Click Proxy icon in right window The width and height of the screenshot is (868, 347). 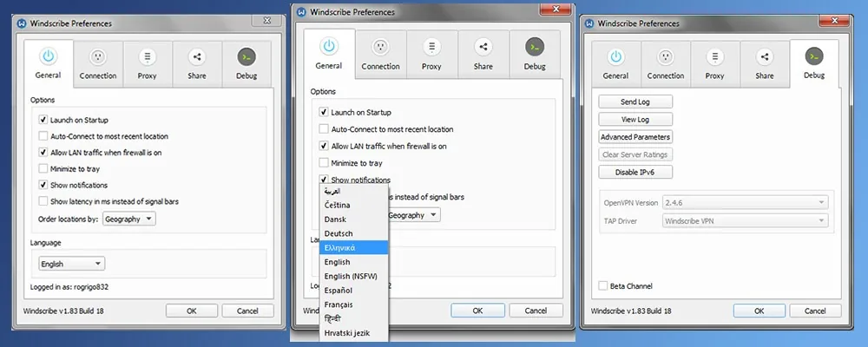(x=714, y=56)
